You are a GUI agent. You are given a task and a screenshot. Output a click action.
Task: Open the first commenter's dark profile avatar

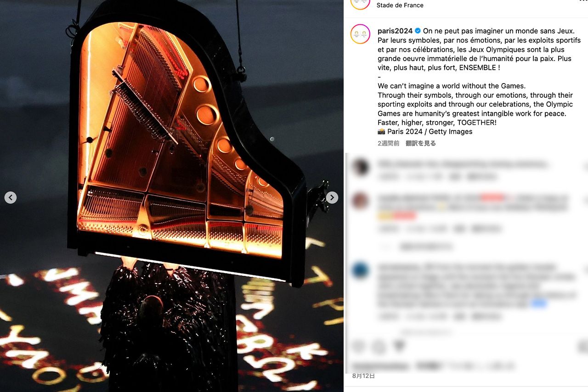pos(361,166)
